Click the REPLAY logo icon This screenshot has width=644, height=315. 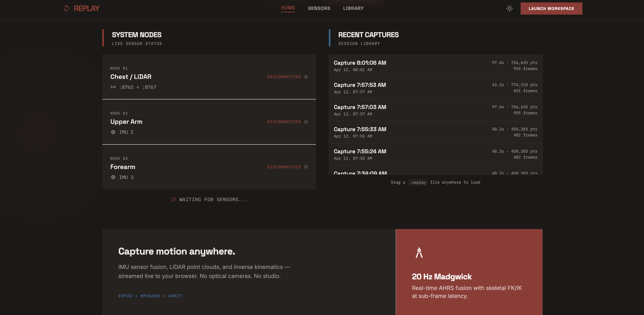pos(66,8)
